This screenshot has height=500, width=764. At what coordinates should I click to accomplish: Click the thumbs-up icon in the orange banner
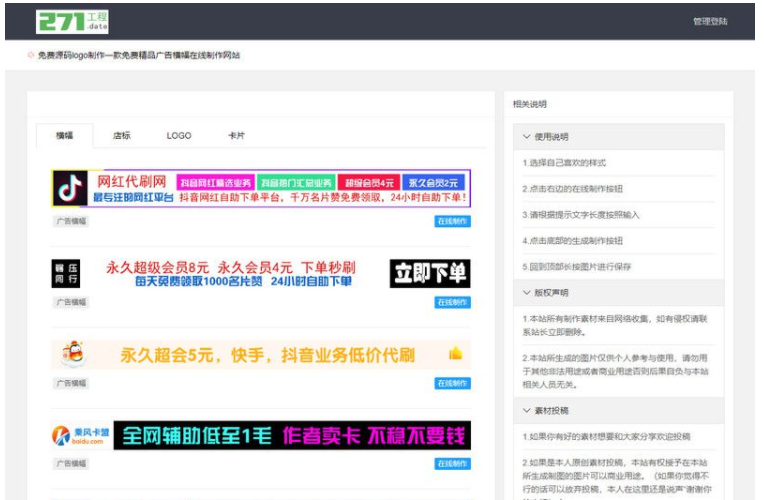pos(455,353)
